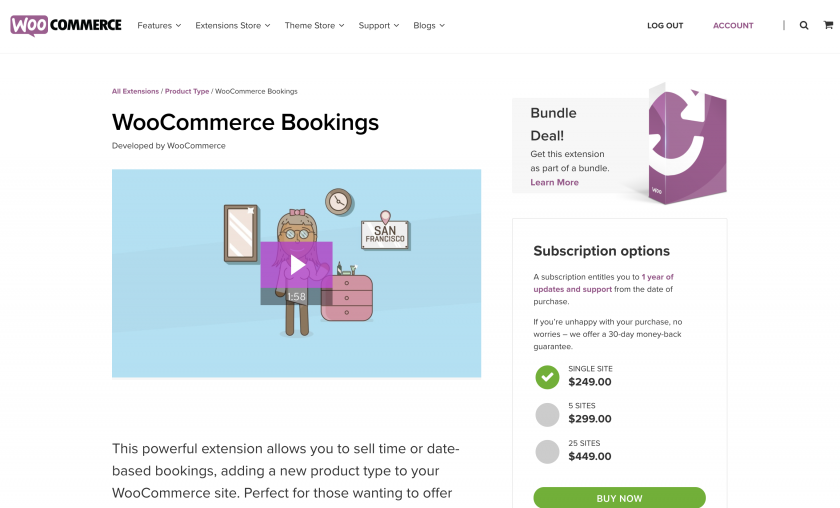Expand the Support dropdown menu

coord(379,26)
